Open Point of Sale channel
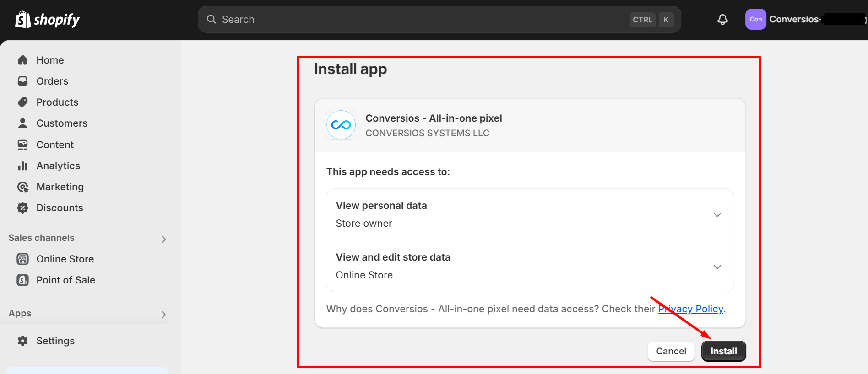Image resolution: width=868 pixels, height=374 pixels. tap(65, 280)
